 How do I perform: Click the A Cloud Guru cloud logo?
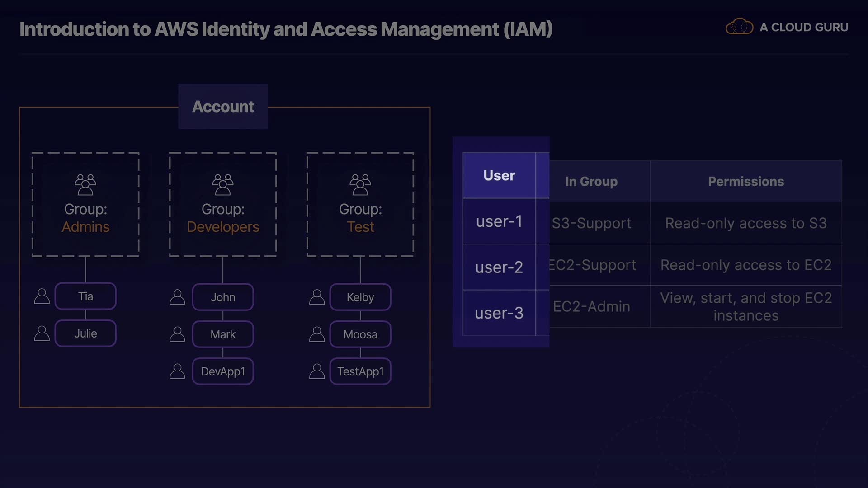(739, 27)
